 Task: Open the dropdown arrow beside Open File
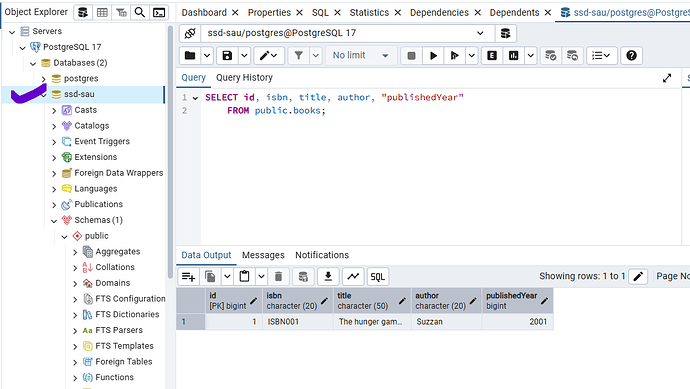click(x=207, y=55)
